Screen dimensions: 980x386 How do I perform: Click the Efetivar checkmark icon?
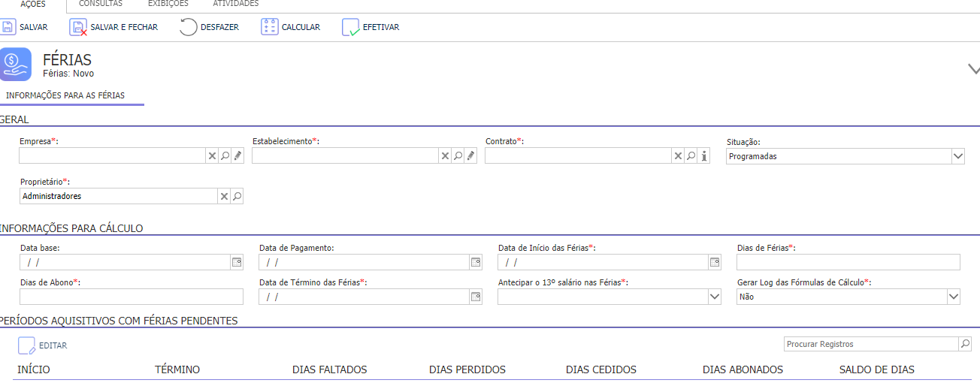(350, 28)
